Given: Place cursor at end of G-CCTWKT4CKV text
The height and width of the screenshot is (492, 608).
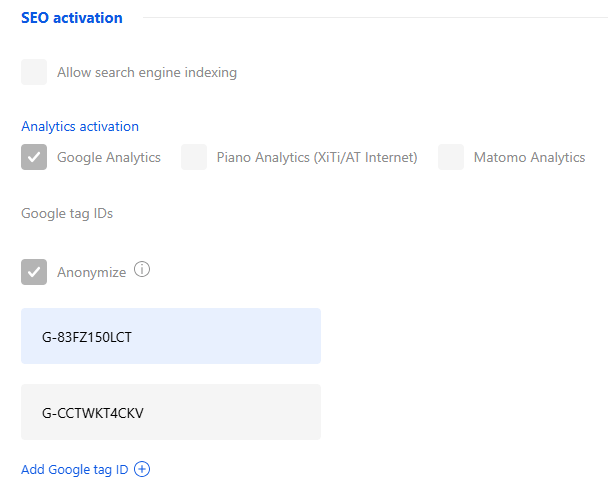Looking at the screenshot, I should 146,412.
